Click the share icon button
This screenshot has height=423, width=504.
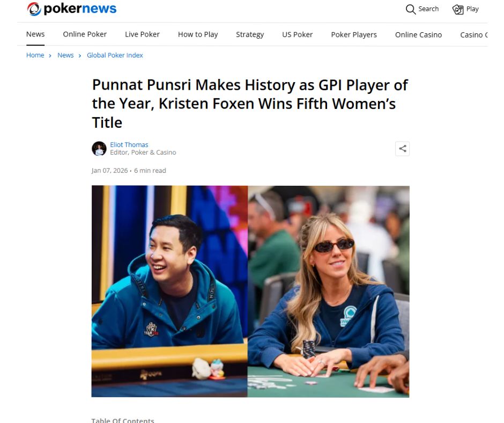[403, 148]
